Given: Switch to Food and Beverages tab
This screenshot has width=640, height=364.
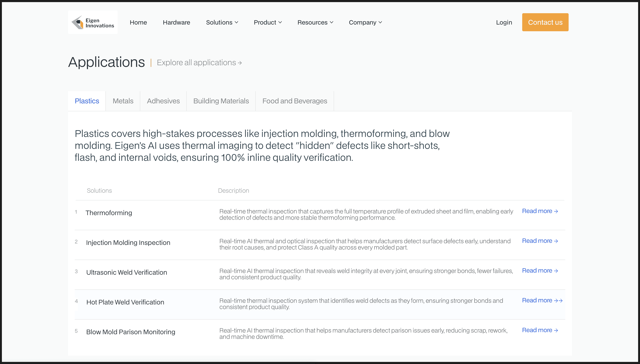Looking at the screenshot, I should pos(295,101).
